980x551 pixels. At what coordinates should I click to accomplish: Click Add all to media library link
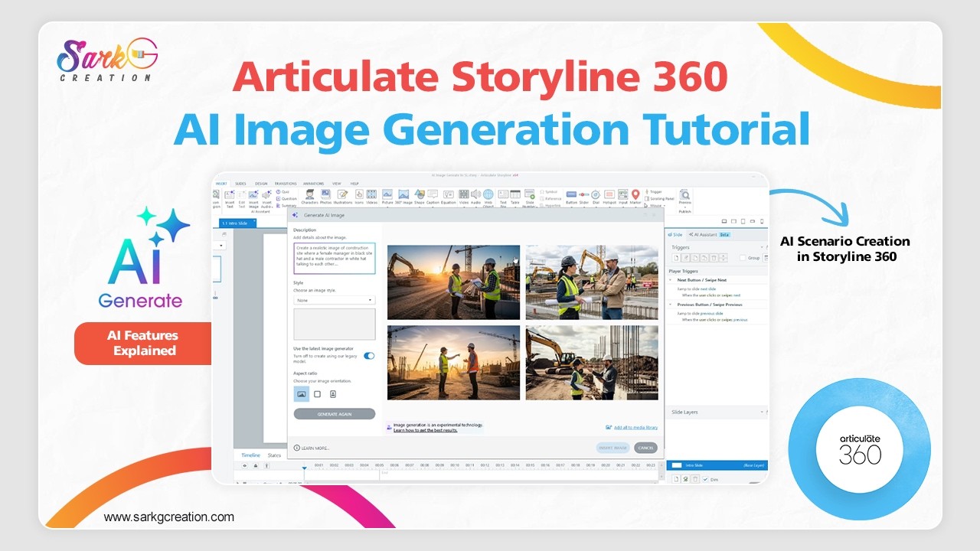pyautogui.click(x=632, y=427)
